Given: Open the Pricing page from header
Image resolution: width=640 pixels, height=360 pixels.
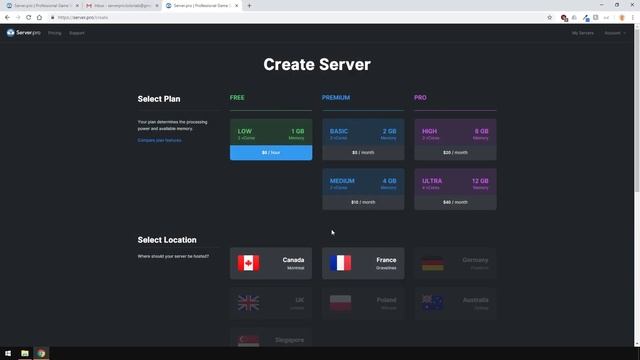Looking at the screenshot, I should point(55,33).
